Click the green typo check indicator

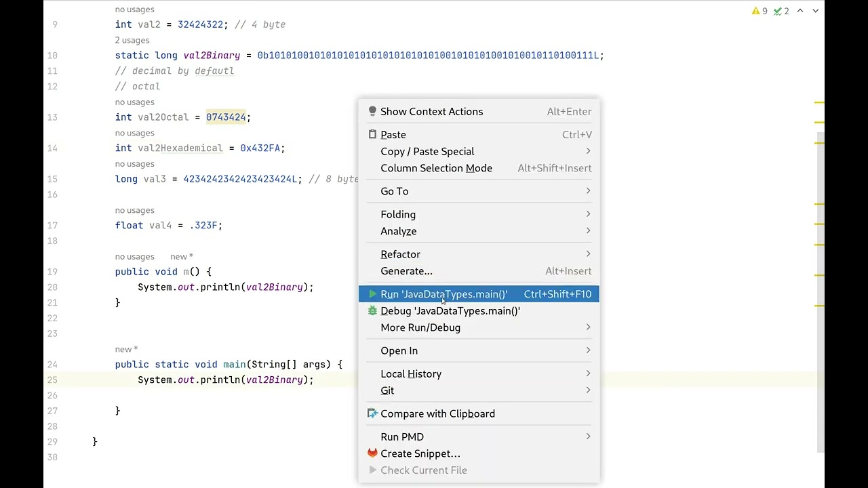781,11
